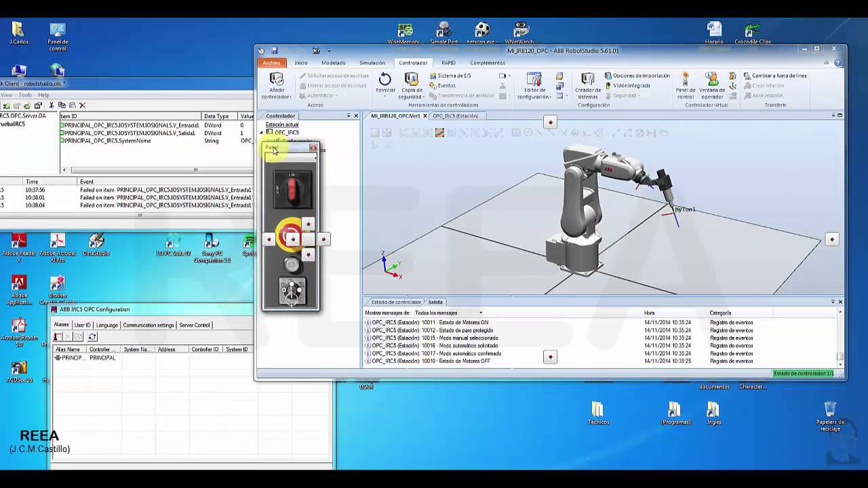Image resolution: width=868 pixels, height=488 pixels.
Task: Click the Añadir controlador icon
Action: 276,80
